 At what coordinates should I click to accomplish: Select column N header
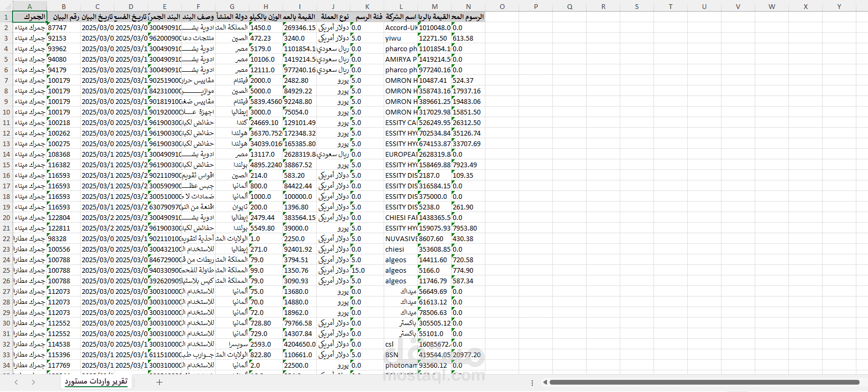pos(468,6)
